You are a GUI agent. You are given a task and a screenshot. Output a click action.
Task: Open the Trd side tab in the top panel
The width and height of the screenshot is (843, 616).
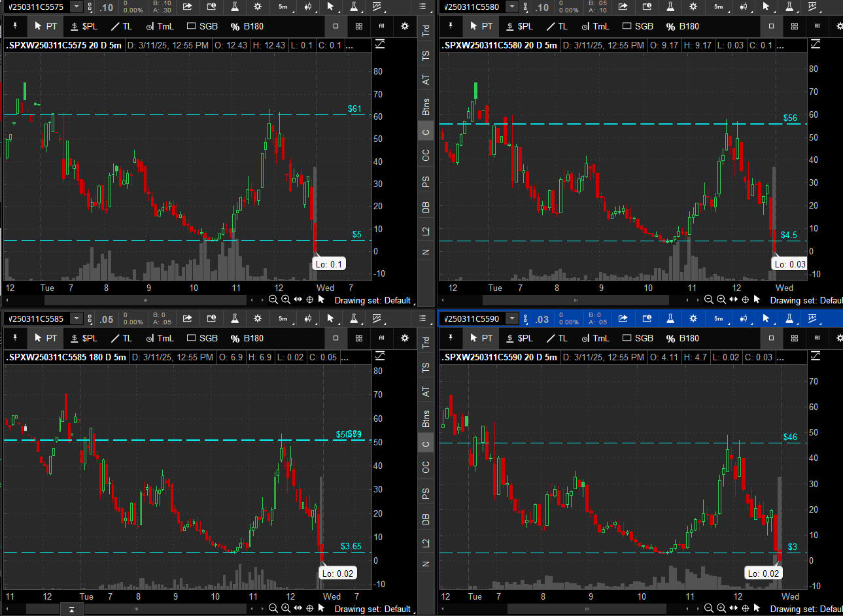(x=426, y=31)
